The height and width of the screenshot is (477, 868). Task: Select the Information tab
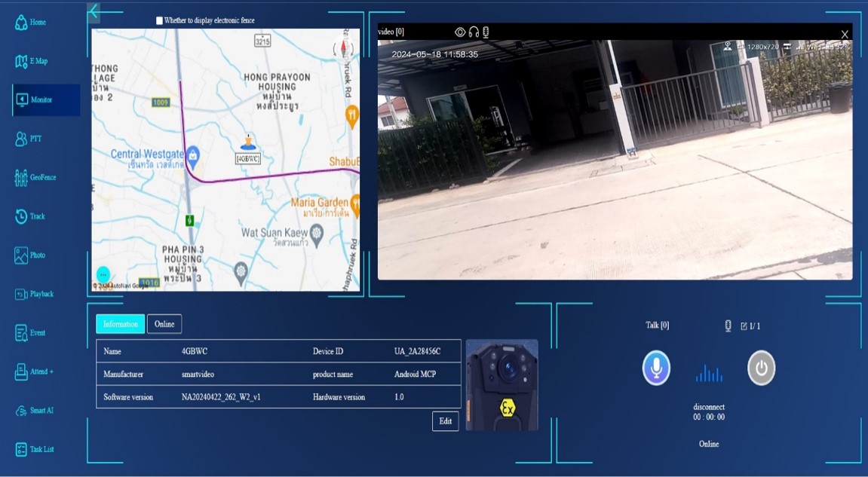click(x=120, y=324)
